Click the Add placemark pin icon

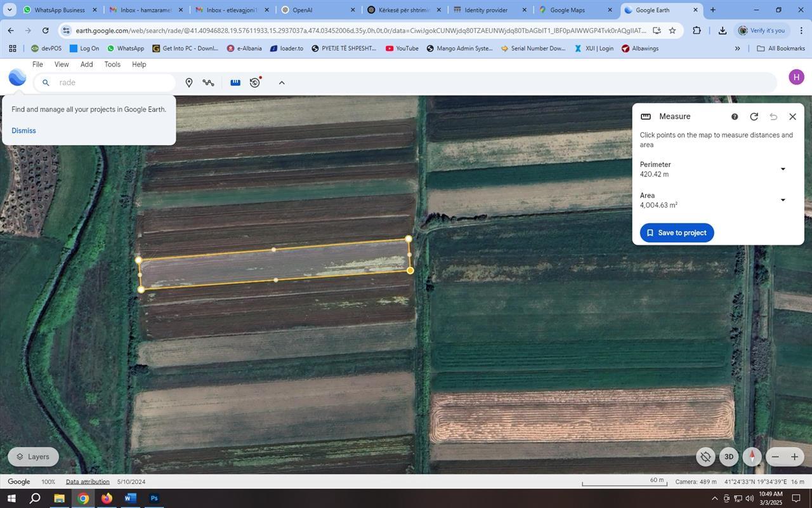pos(188,83)
